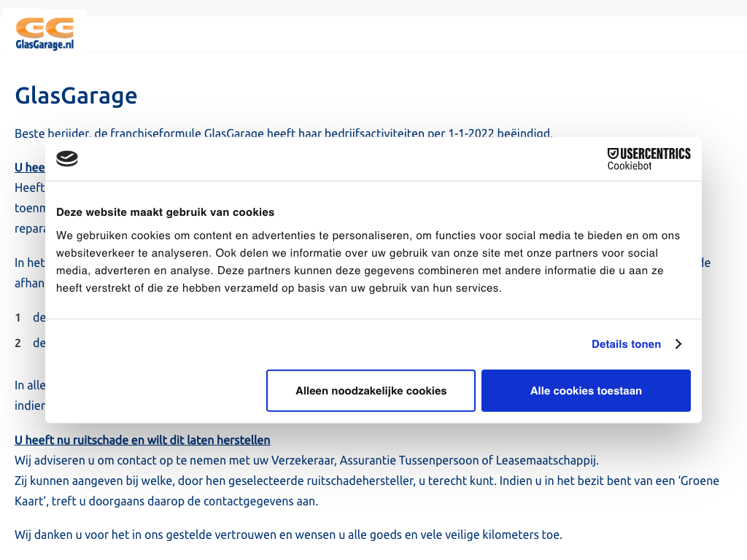This screenshot has height=560, width=747.
Task: Click the partially hidden 'U hee' heading
Action: [x=29, y=168]
